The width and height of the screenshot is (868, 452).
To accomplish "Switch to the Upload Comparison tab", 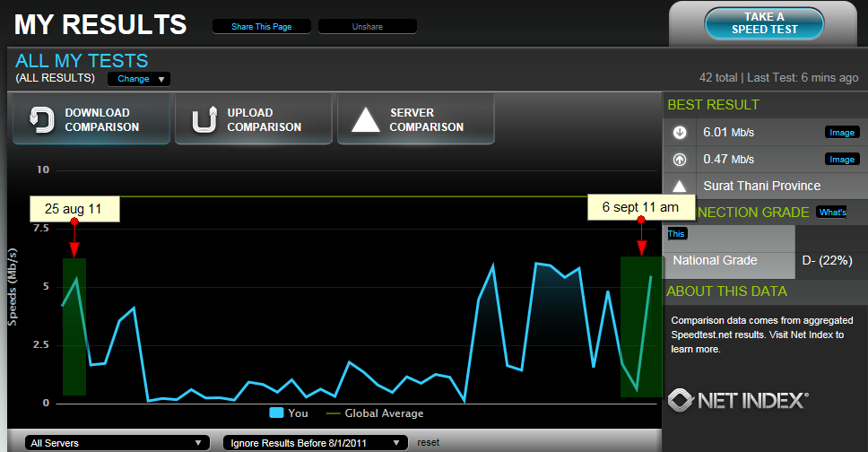I will click(253, 119).
